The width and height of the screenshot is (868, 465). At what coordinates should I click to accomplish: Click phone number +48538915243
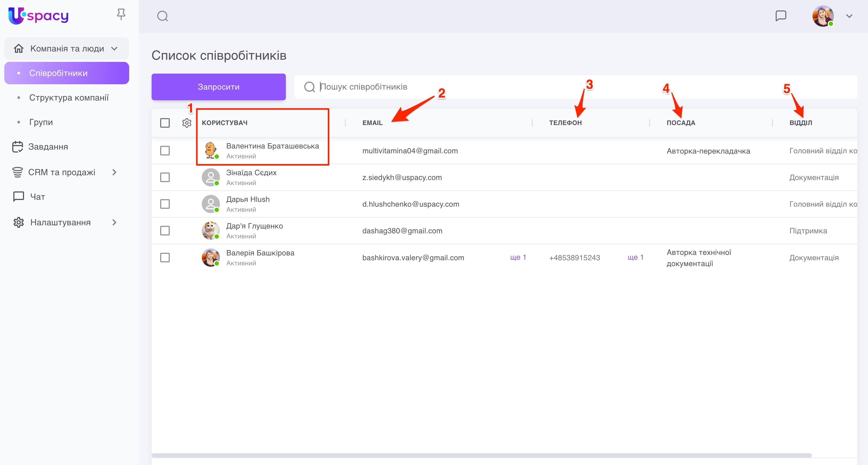574,258
